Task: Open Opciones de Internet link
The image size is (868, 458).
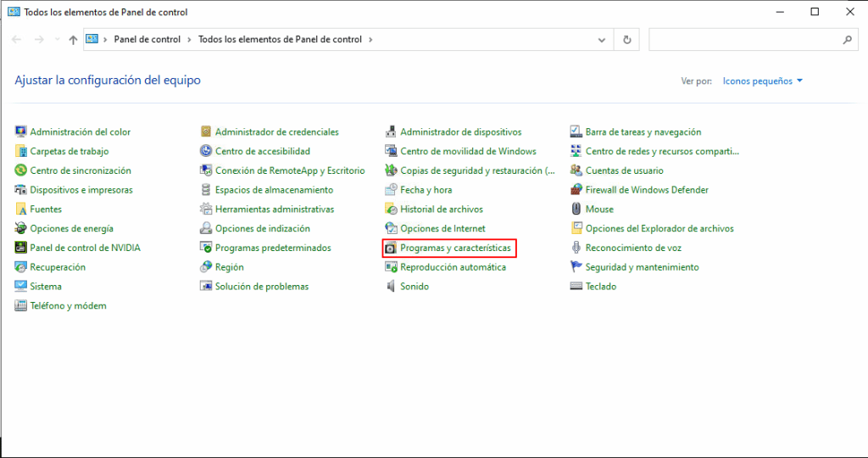Action: 442,228
